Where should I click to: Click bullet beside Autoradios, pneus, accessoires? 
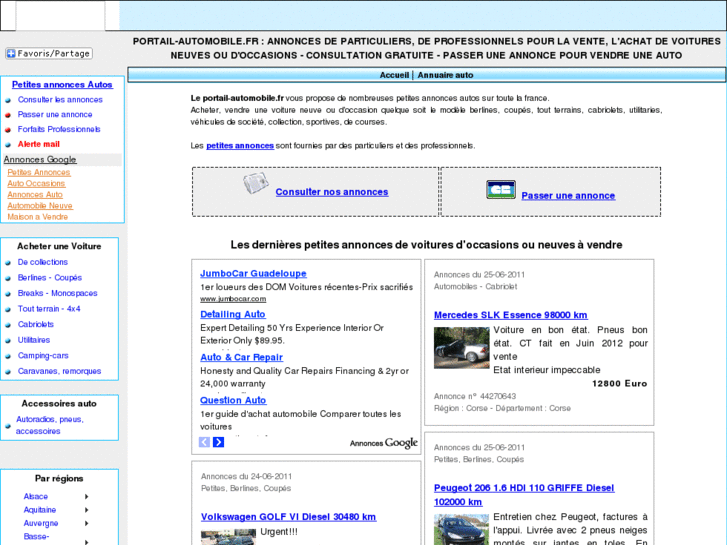click(x=8, y=426)
